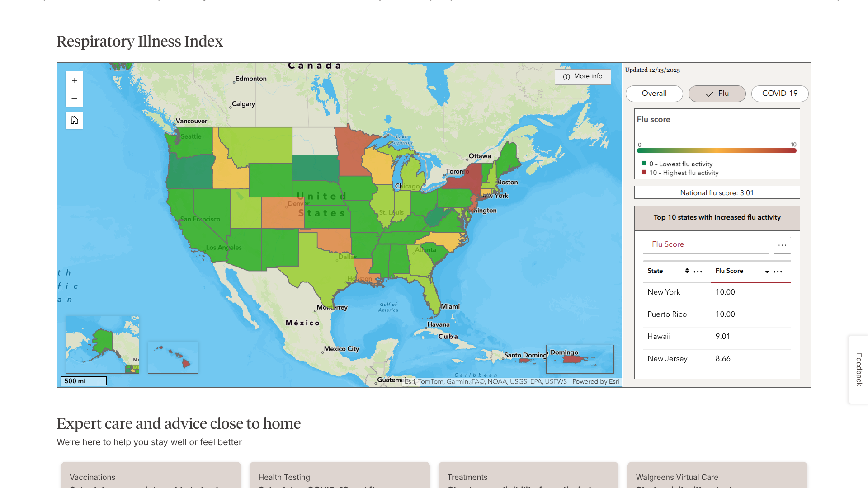Select the Flu Score tab
Image resolution: width=868 pixels, height=488 pixels.
[x=668, y=244]
